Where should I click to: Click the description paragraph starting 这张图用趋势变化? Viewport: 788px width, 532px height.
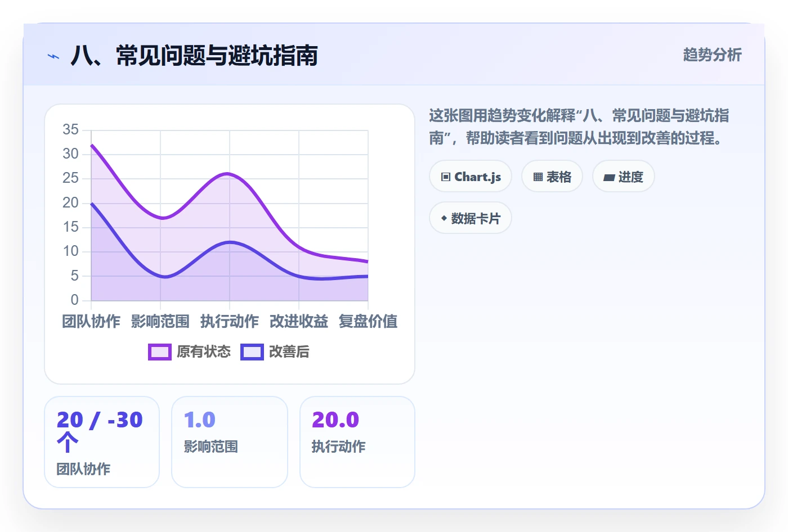(x=579, y=127)
